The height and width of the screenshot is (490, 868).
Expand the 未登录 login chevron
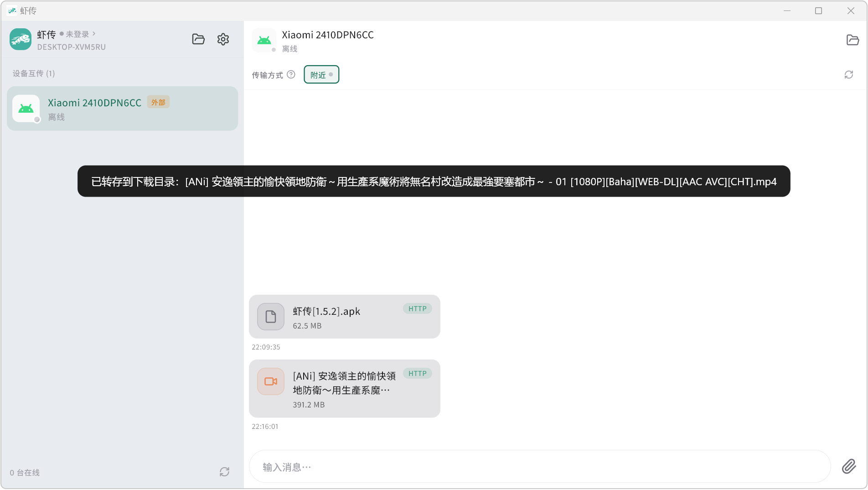pos(94,34)
